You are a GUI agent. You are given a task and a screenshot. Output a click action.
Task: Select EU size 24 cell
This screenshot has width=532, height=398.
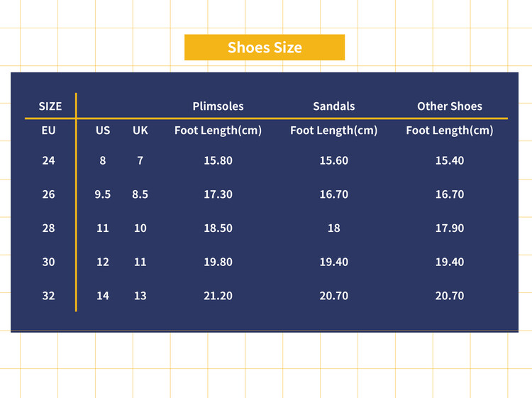(48, 161)
